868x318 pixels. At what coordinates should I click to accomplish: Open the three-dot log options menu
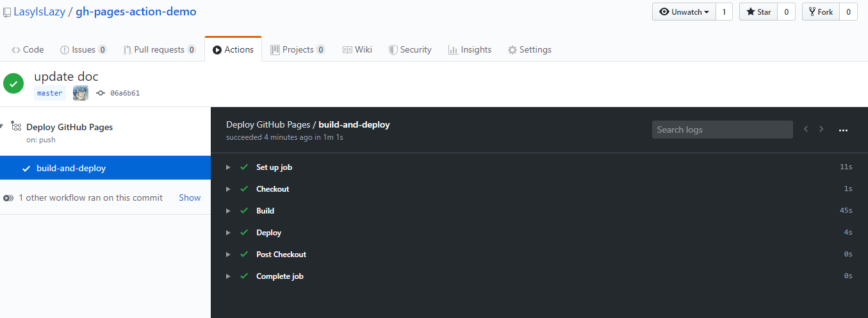tap(843, 130)
